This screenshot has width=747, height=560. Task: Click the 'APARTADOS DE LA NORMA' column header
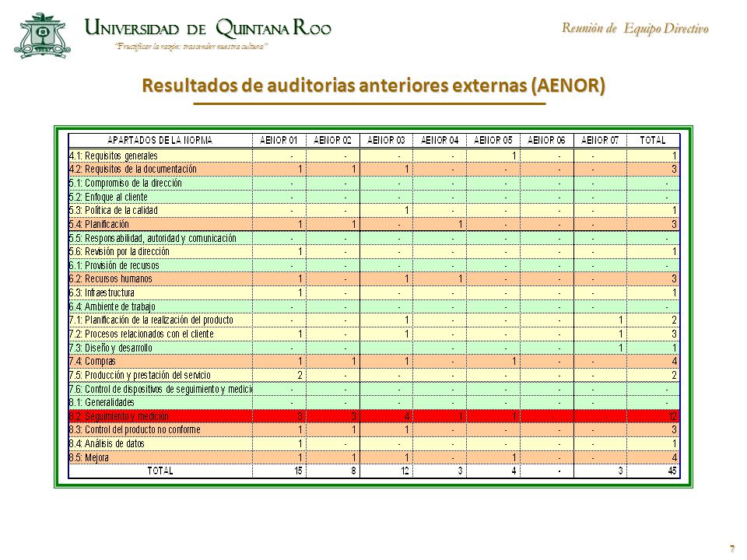160,140
